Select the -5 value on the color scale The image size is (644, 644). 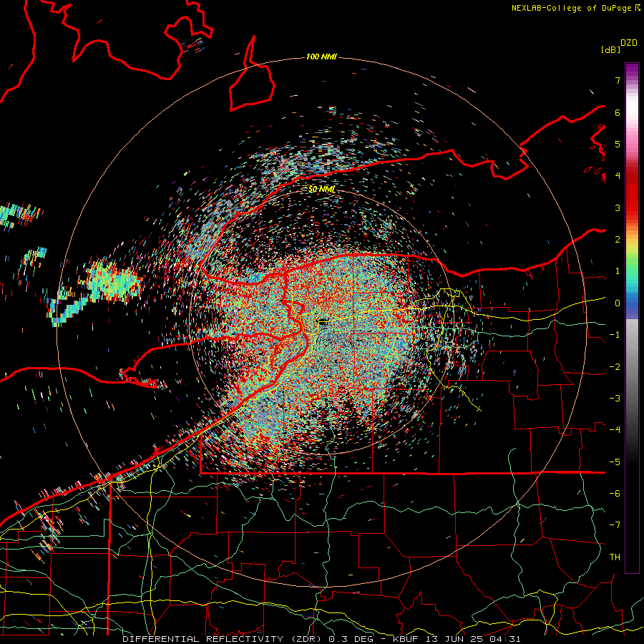tap(615, 462)
